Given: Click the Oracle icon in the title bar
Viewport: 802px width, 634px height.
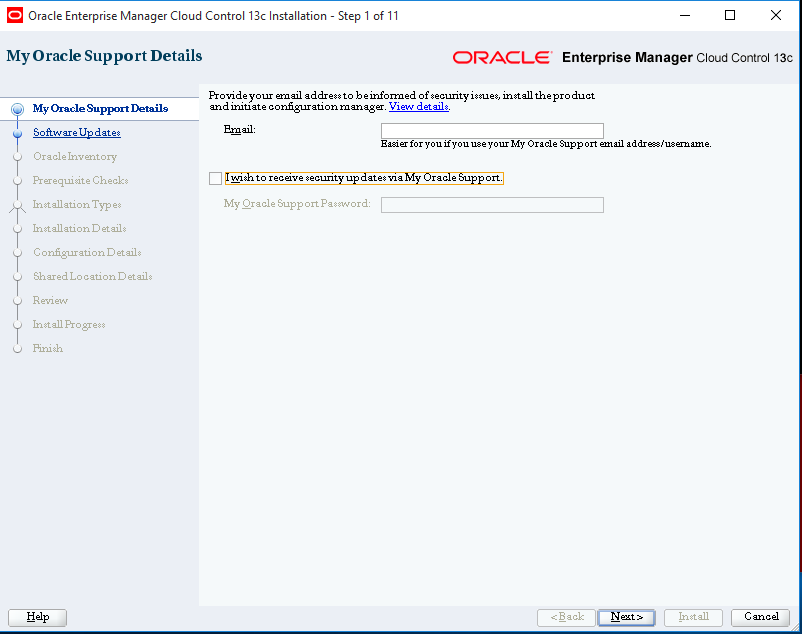Looking at the screenshot, I should point(14,14).
